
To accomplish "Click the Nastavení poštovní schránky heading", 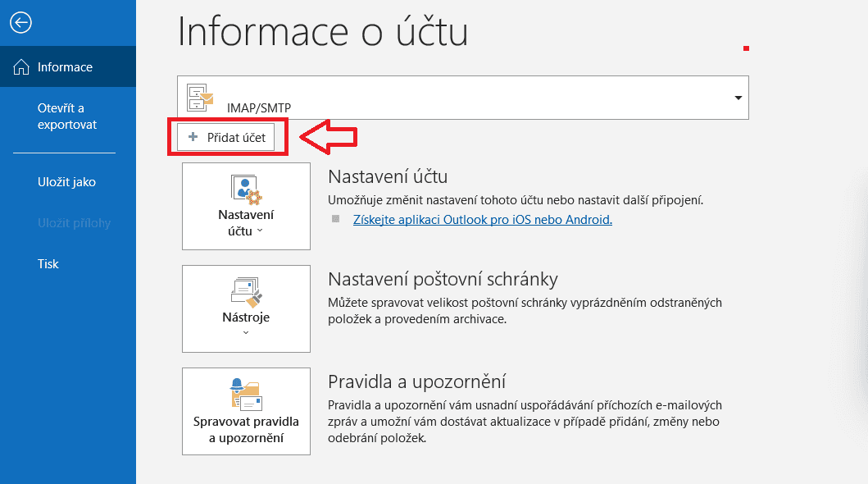I will (443, 279).
